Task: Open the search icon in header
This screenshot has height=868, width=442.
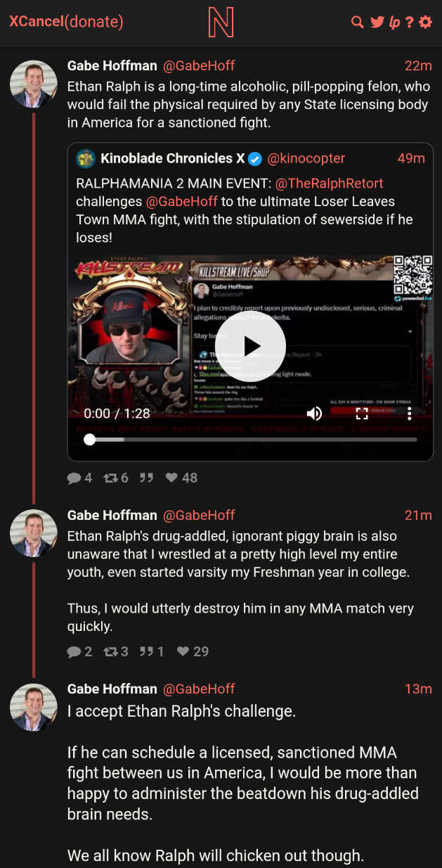Action: 358,23
